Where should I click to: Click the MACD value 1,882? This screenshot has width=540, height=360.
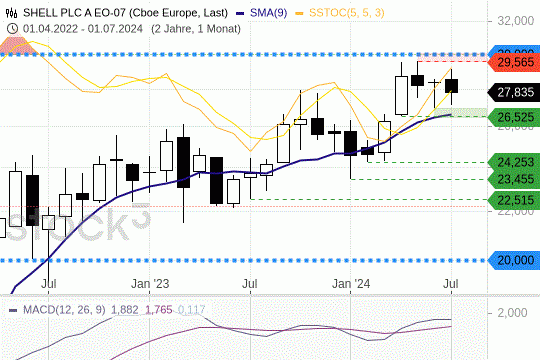[125, 310]
